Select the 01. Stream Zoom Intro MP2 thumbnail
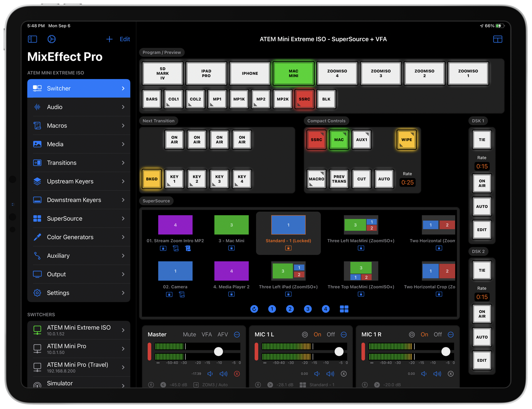Screen dimensions: 532x409 tap(175, 225)
